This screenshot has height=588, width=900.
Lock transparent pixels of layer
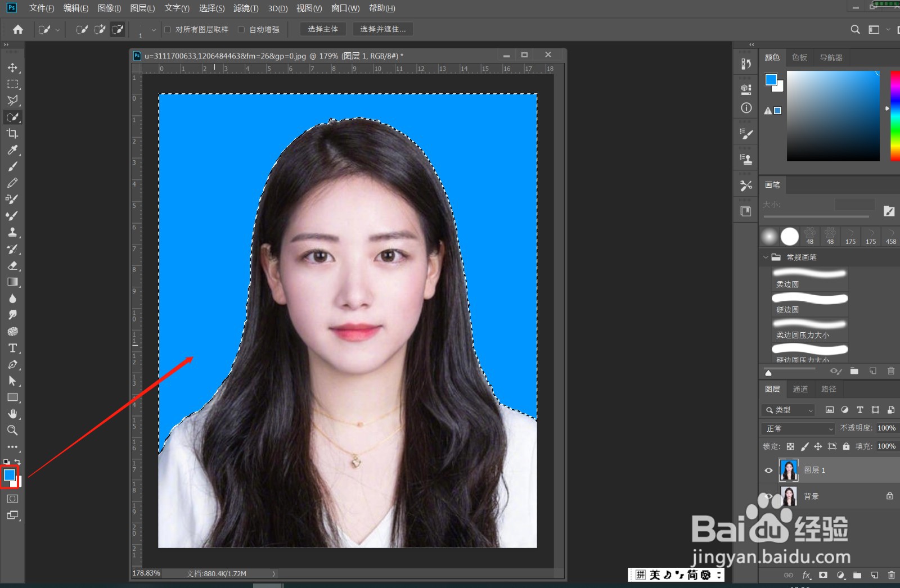790,446
